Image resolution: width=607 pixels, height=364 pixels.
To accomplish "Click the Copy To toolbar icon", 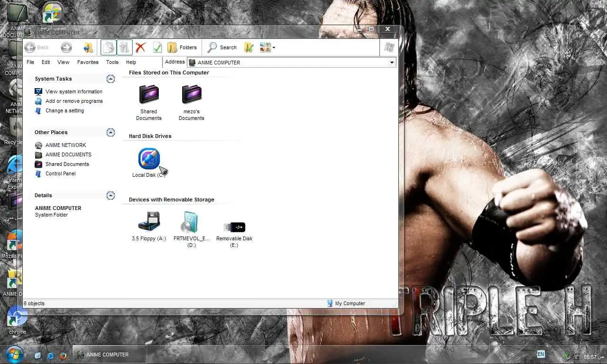I will click(124, 47).
